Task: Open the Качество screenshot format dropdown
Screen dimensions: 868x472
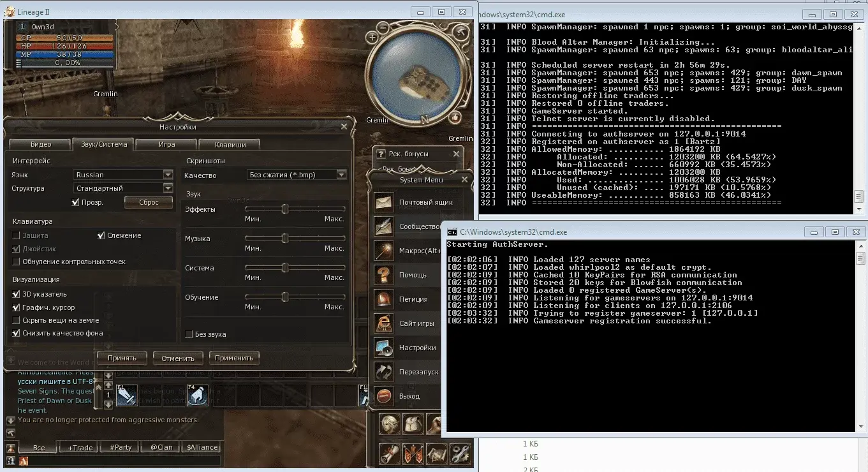Action: tap(297, 175)
